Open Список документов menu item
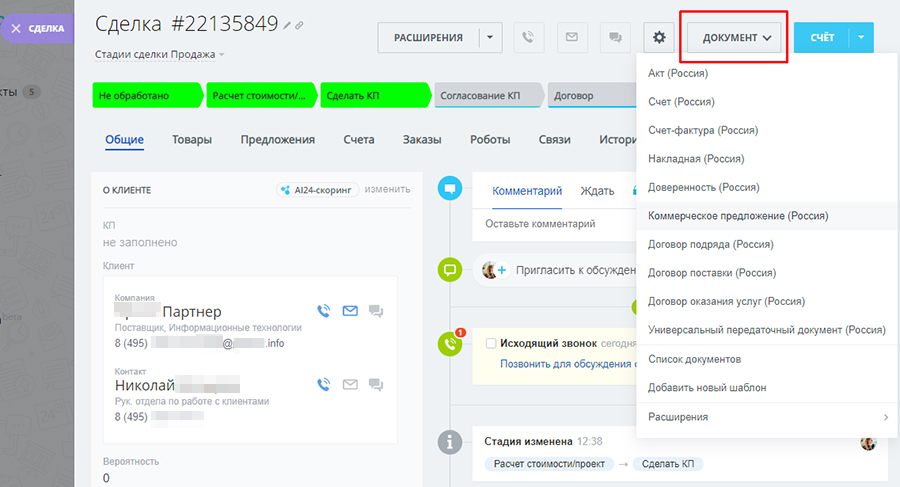 tap(767, 359)
